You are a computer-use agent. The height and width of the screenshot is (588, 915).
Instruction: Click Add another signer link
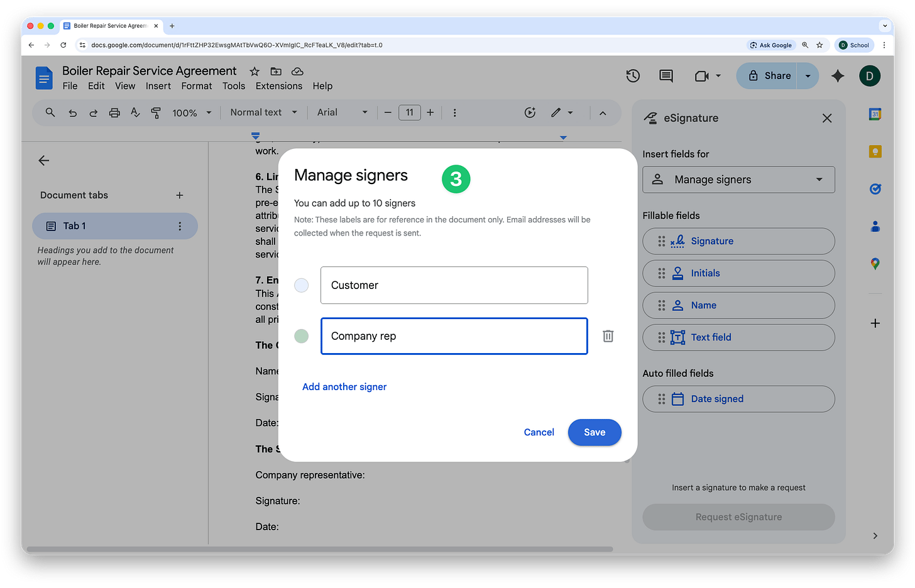tap(344, 387)
